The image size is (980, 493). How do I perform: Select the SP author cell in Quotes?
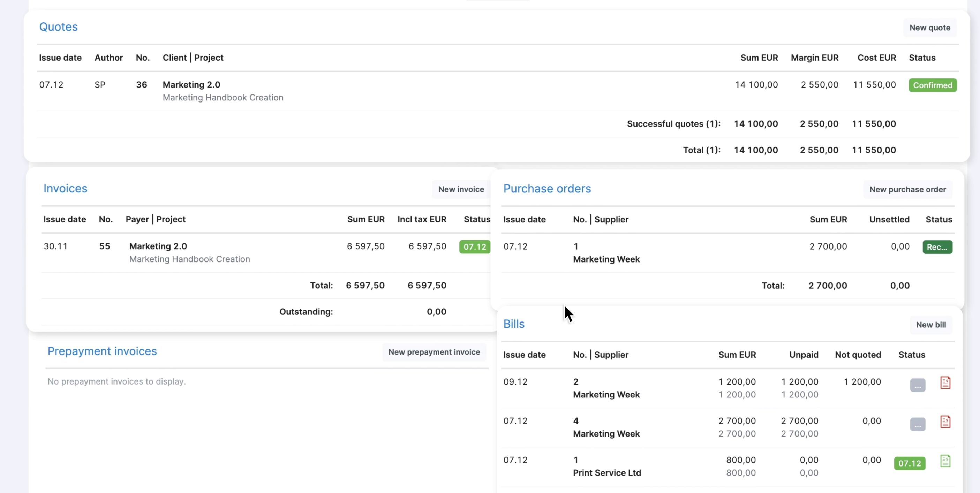100,85
